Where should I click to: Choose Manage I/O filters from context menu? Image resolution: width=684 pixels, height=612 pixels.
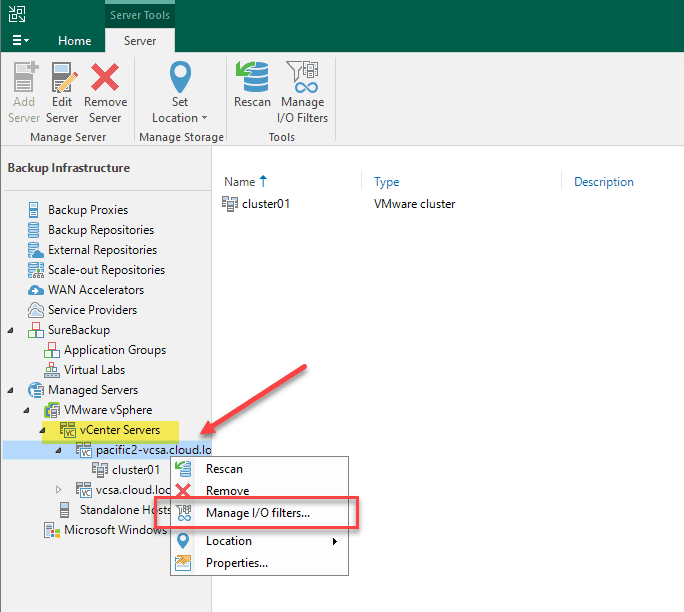(x=257, y=513)
